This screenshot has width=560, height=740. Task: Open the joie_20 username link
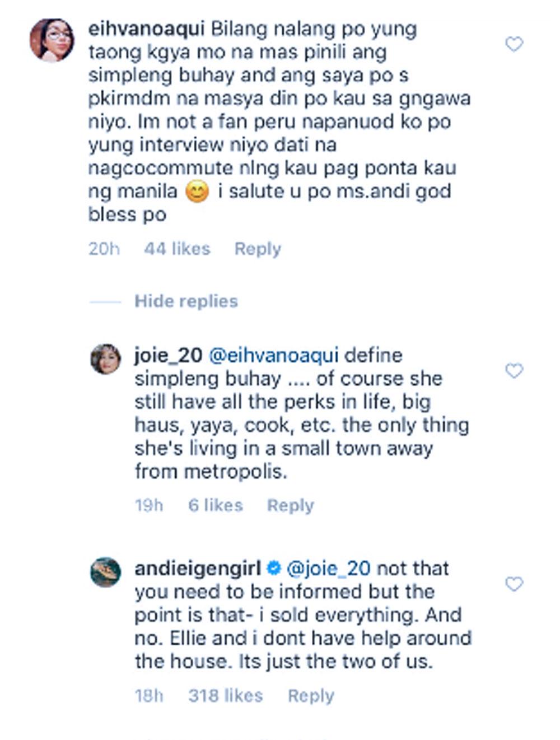(x=167, y=355)
